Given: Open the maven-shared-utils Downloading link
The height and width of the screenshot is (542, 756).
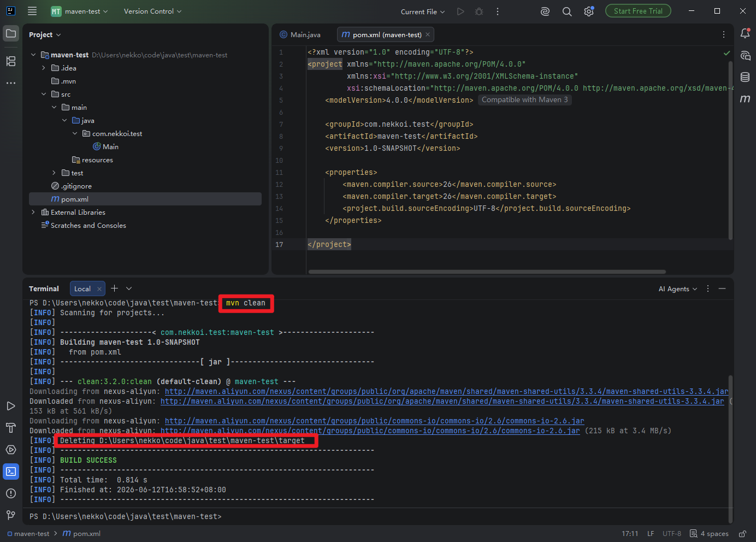Looking at the screenshot, I should coord(446,391).
